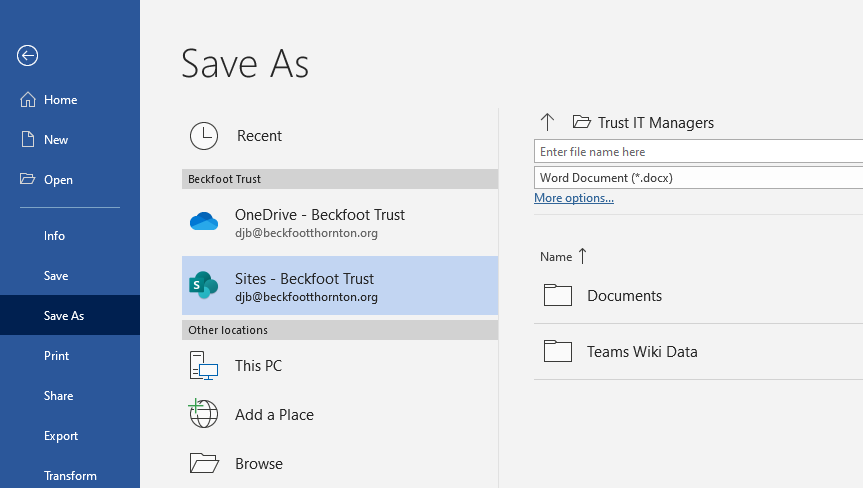Screen dimensions: 863x488
Task: Click the Name column header
Action: click(x=556, y=257)
